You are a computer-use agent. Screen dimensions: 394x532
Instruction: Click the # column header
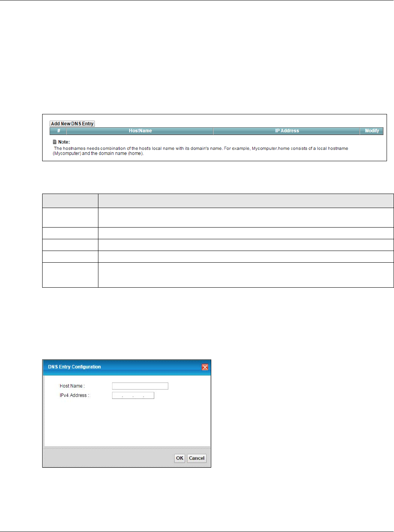(x=58, y=131)
